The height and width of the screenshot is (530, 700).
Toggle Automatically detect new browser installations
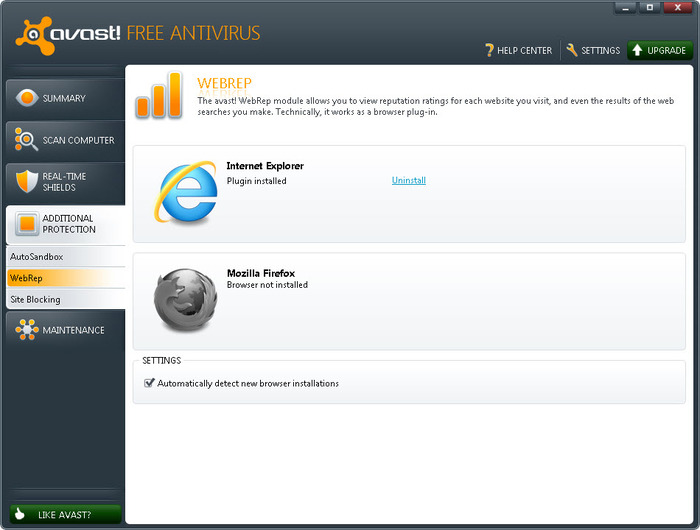pos(149,383)
